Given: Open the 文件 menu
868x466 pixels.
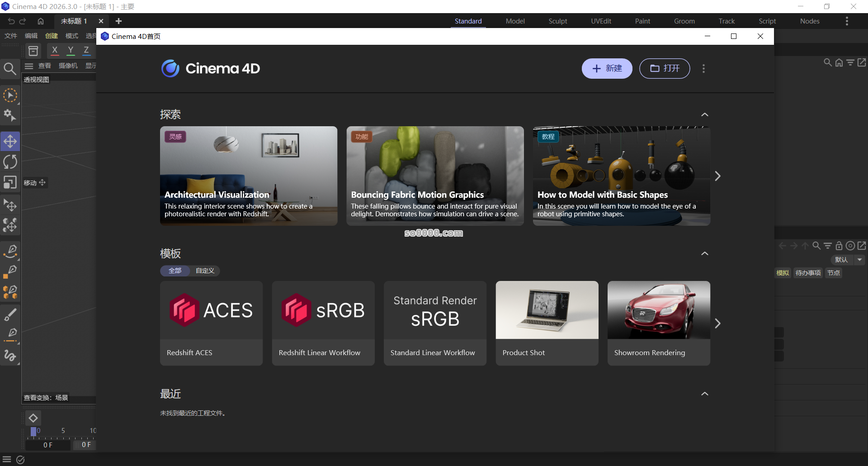Looking at the screenshot, I should (11, 36).
